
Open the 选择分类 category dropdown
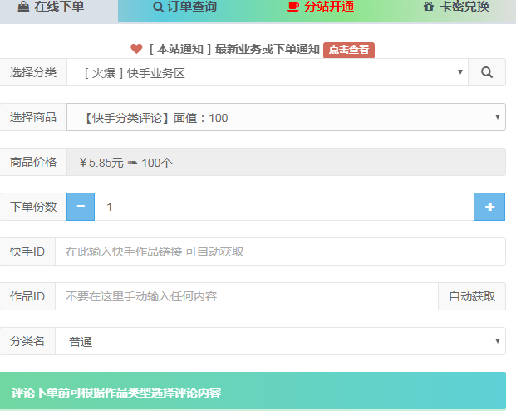(267, 72)
